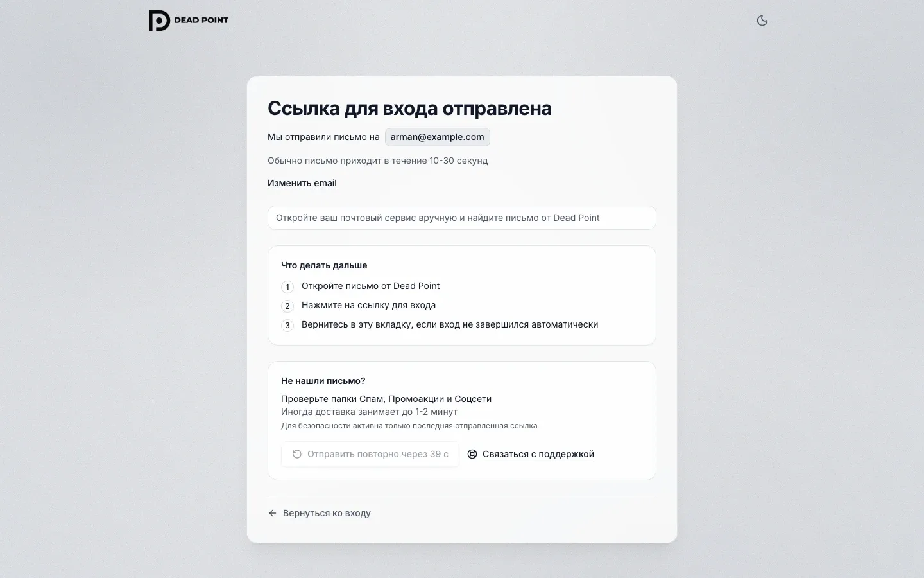Click the arman@example.com email chip
Screen dimensions: 924x578
pos(438,137)
